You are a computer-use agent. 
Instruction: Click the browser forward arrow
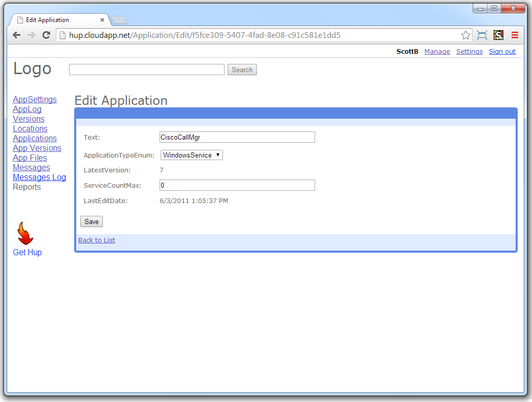pos(31,35)
